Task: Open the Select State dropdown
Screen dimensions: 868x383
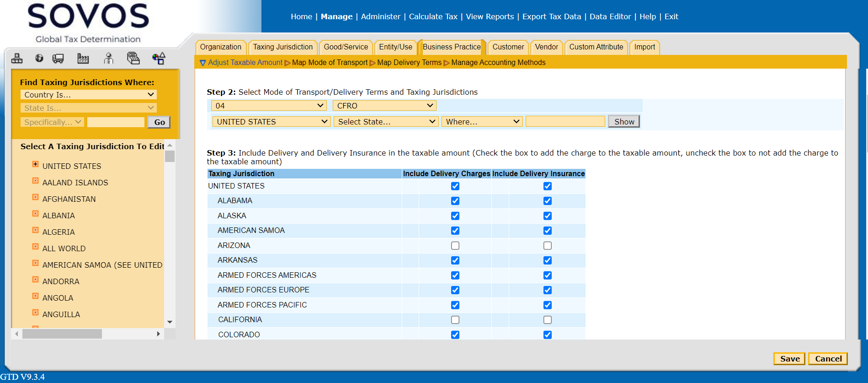Action: click(x=386, y=122)
